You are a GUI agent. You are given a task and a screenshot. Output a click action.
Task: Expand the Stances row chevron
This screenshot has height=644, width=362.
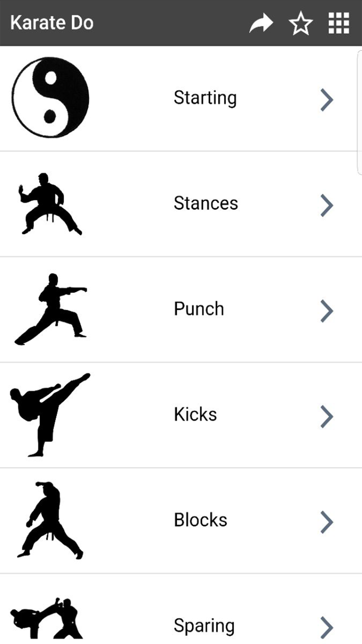pos(326,205)
